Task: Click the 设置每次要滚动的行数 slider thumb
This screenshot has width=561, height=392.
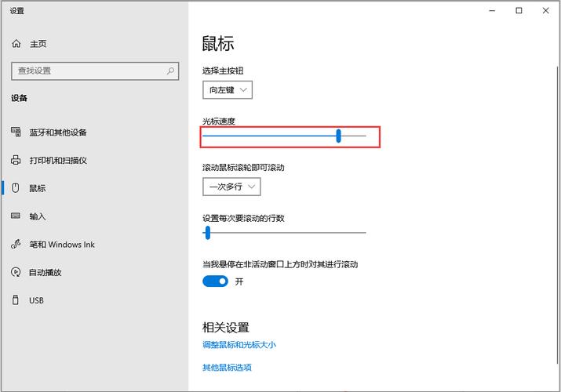Action: point(207,233)
